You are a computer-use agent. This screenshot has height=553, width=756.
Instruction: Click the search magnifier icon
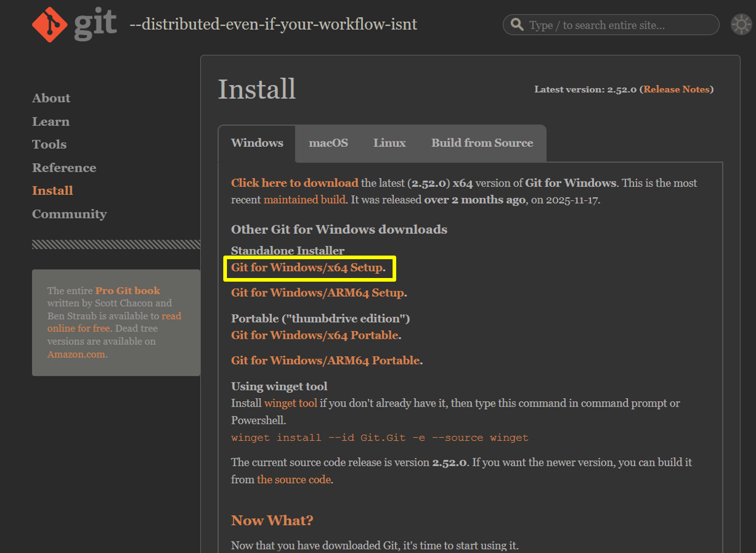(517, 24)
